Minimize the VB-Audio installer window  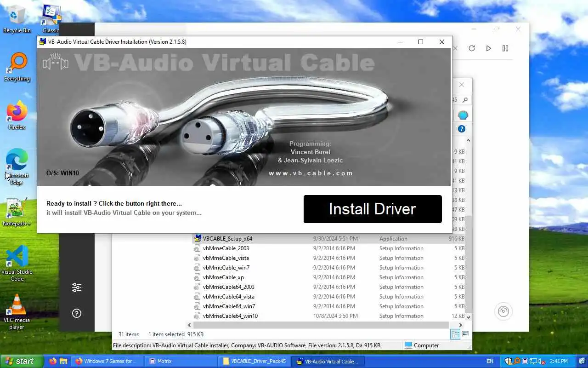tap(400, 42)
